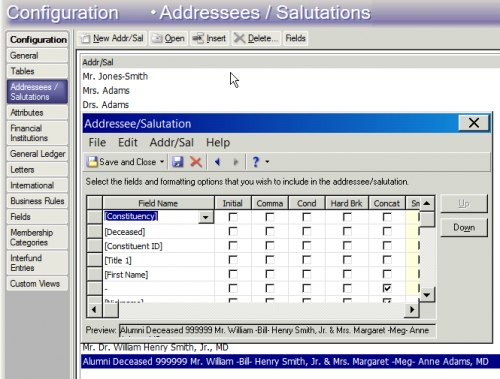Click the blue question mark Help icon
Viewport: 500px width, 379px height.
255,162
